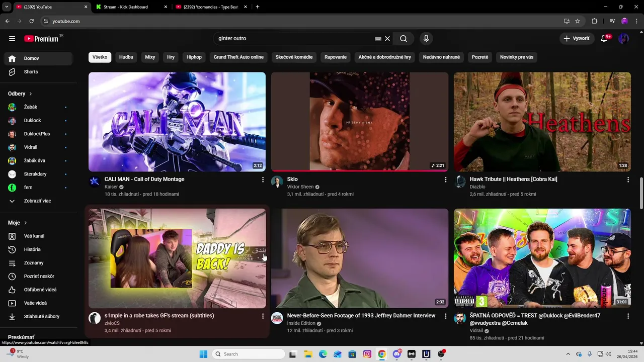The width and height of the screenshot is (644, 362).
Task: Open Stiahnuté súbory in sidebar
Action: coord(39,317)
